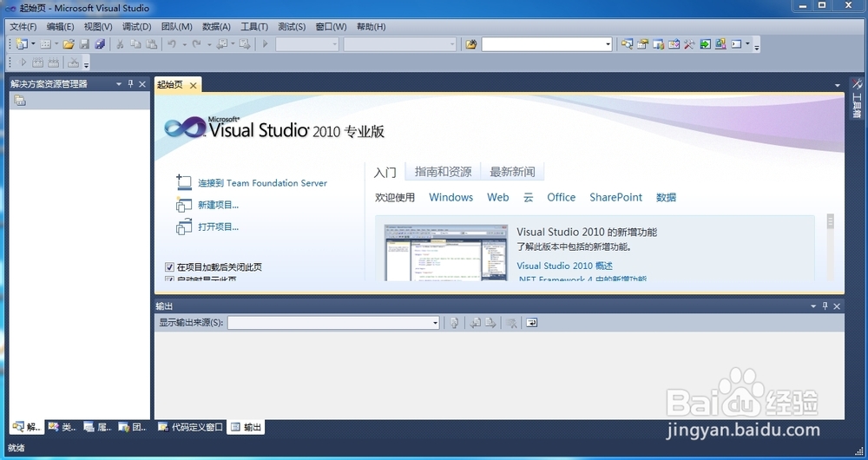
Task: Click the Windows category link
Action: pyautogui.click(x=450, y=197)
